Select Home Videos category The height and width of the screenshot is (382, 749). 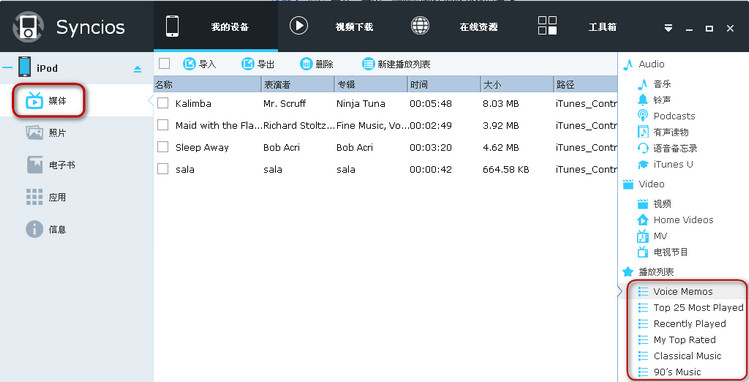click(x=675, y=220)
